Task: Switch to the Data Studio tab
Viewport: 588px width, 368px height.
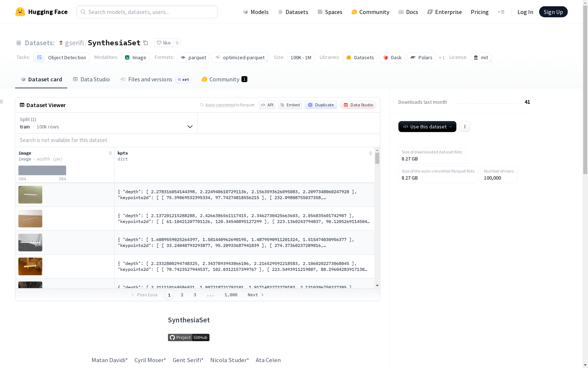Action: (x=92, y=79)
